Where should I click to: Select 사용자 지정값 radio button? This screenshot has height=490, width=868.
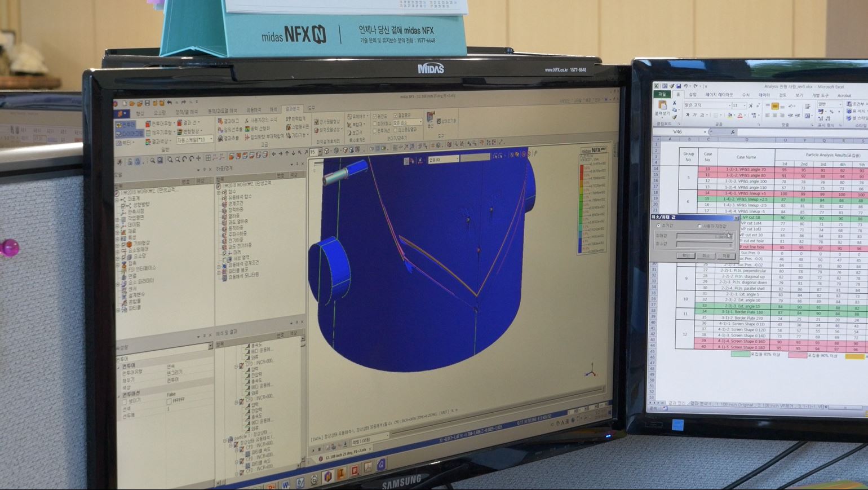pos(699,226)
